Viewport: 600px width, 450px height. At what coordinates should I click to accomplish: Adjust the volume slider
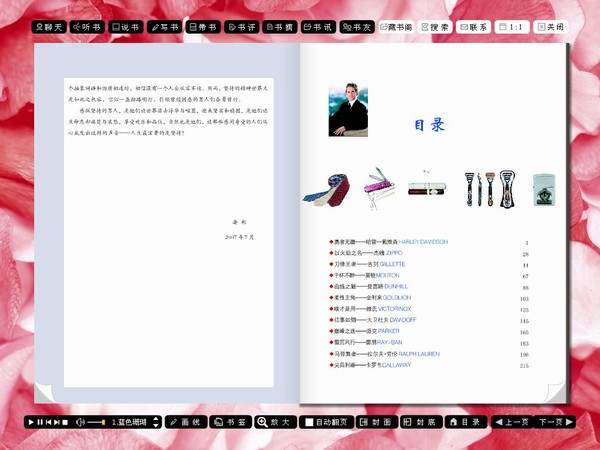[x=96, y=422]
